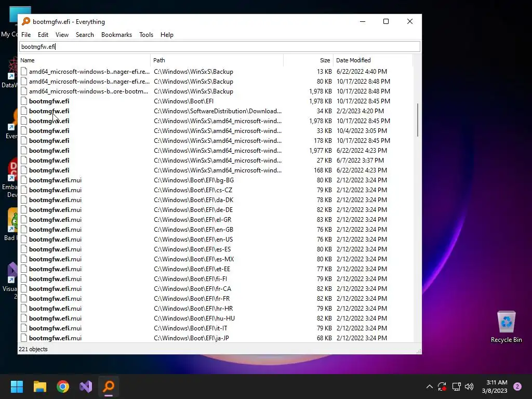Open the Help menu

point(167,35)
